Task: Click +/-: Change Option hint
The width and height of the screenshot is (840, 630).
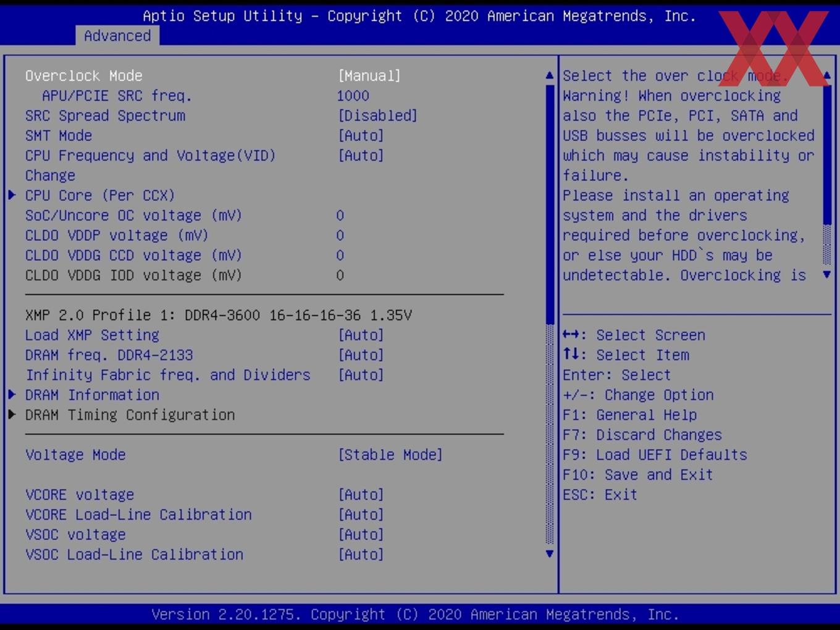Action: click(639, 395)
